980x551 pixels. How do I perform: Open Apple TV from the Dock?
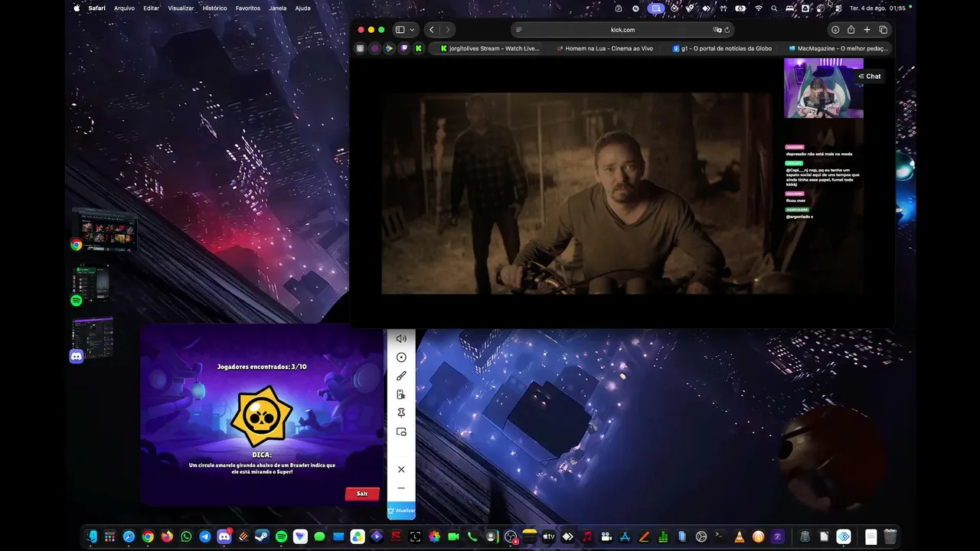click(549, 536)
